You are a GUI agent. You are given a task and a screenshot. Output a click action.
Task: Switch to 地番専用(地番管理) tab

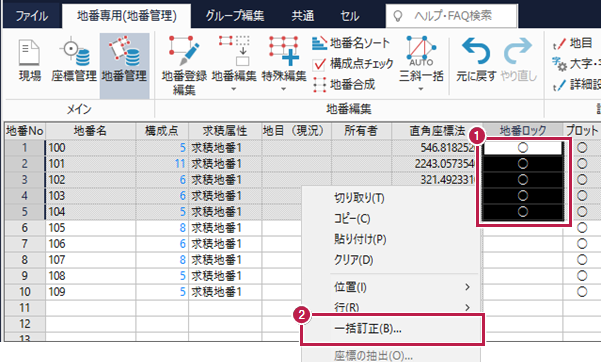tap(126, 16)
